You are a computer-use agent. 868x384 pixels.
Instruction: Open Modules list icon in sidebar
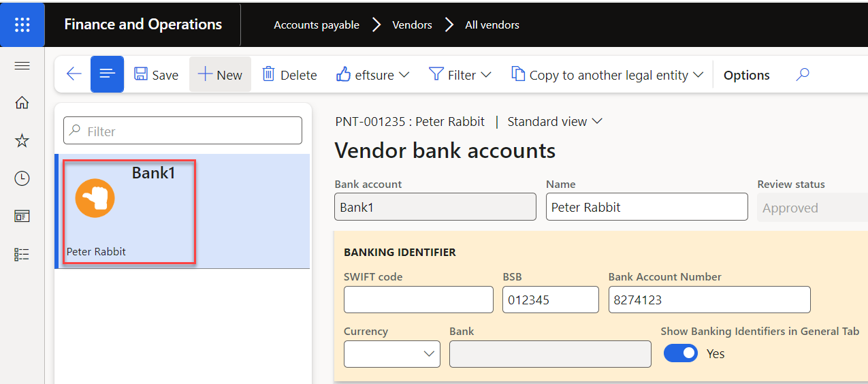(22, 254)
